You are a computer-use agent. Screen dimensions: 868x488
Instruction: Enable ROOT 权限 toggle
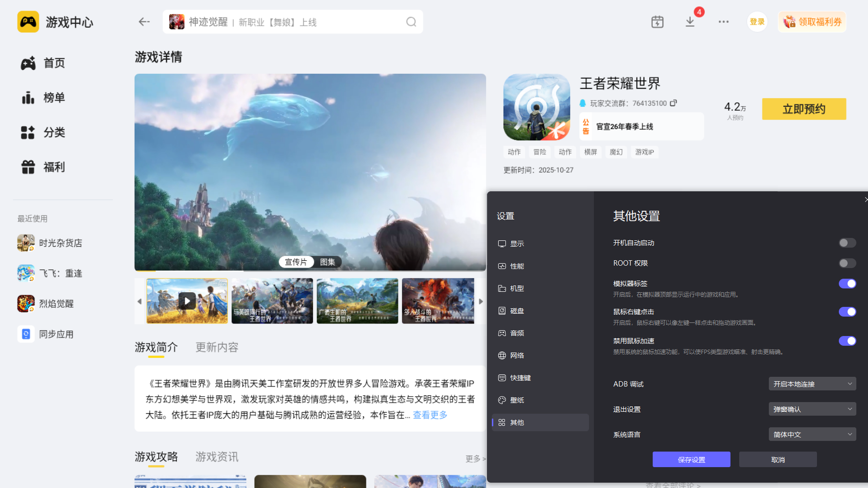pos(847,263)
